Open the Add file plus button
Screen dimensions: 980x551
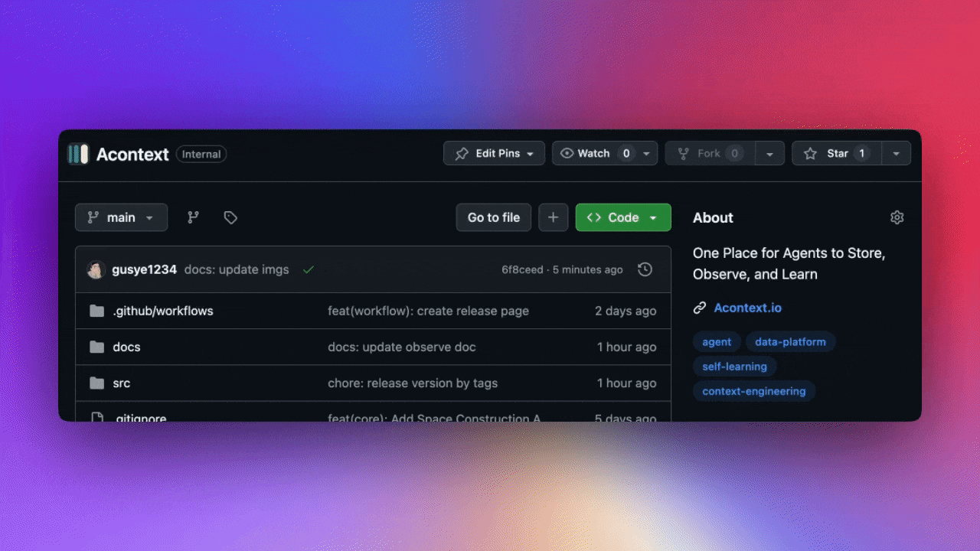coord(554,217)
